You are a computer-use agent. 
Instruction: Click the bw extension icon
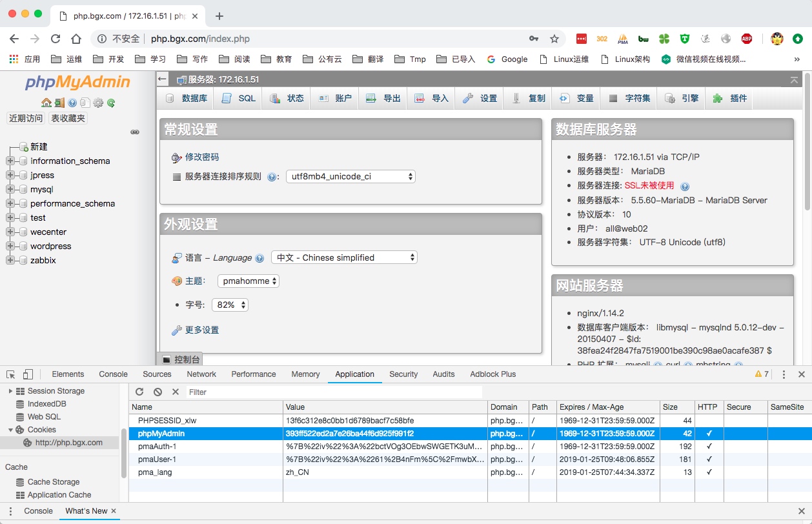[644, 39]
